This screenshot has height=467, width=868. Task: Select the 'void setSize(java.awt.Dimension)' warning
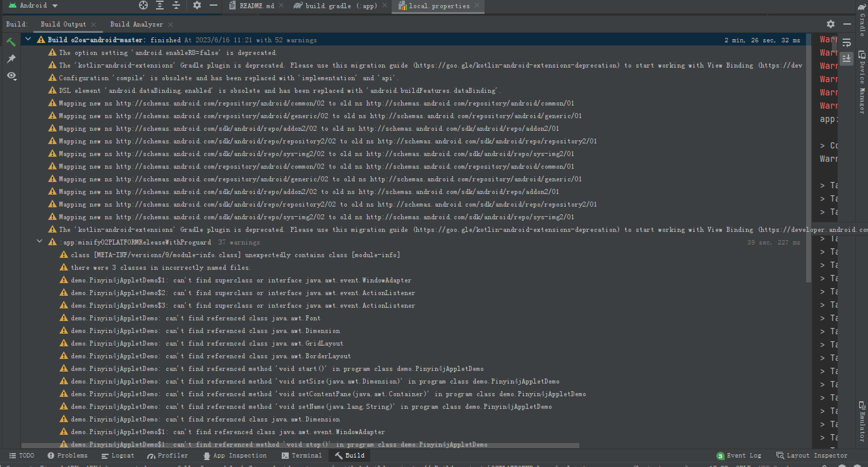coord(310,382)
